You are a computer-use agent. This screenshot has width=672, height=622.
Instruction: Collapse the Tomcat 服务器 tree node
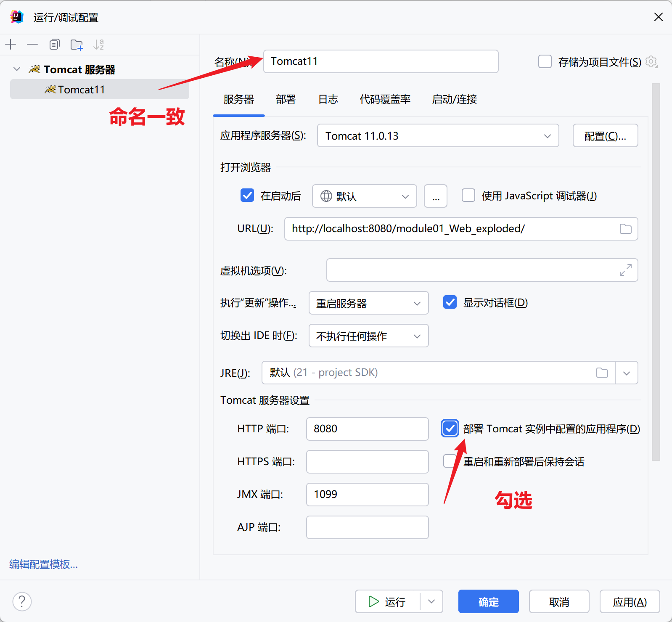[x=17, y=69]
